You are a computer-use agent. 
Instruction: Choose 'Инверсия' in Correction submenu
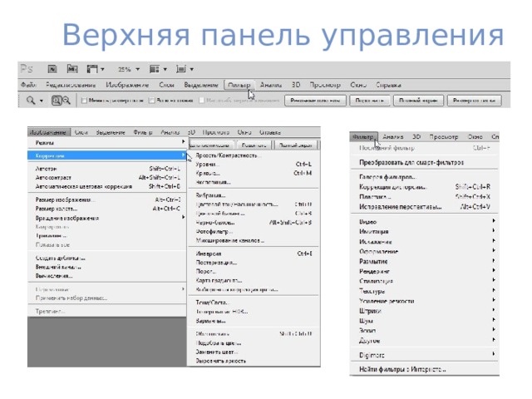point(209,254)
